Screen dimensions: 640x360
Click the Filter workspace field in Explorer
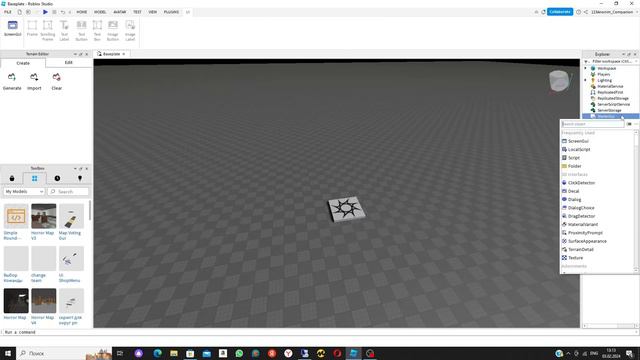tap(611, 61)
